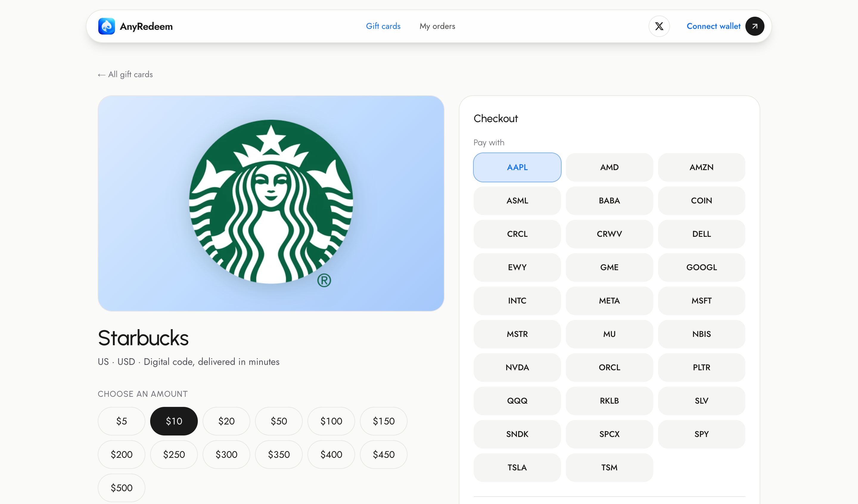Click the Connect wallet arrow icon
Screen dimensions: 858x504
(x=755, y=26)
